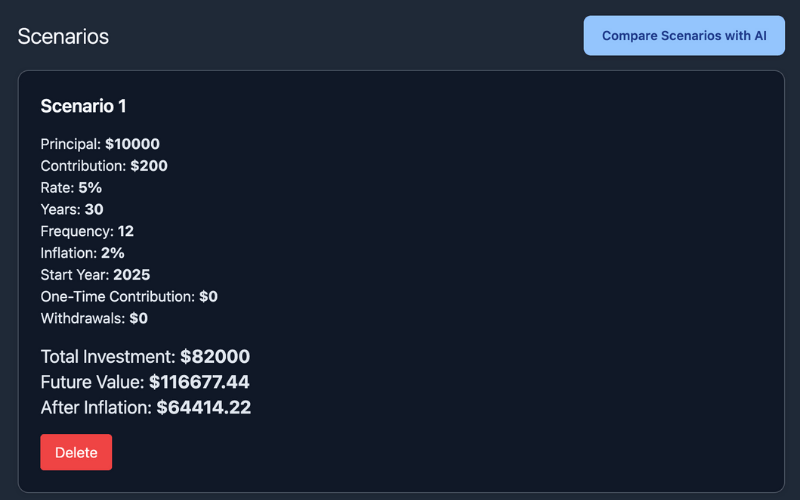Click the Scenarios section heading
Screen dimensions: 800x500
(x=63, y=37)
